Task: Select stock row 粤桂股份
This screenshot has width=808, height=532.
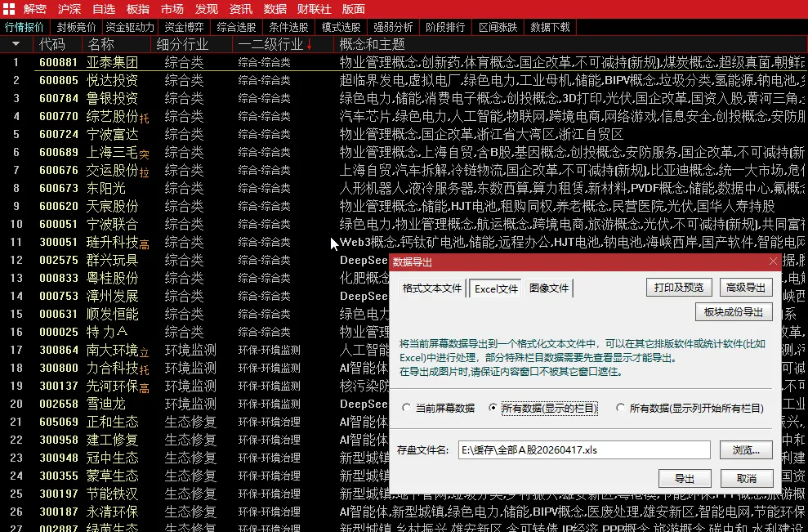Action: 194,279
